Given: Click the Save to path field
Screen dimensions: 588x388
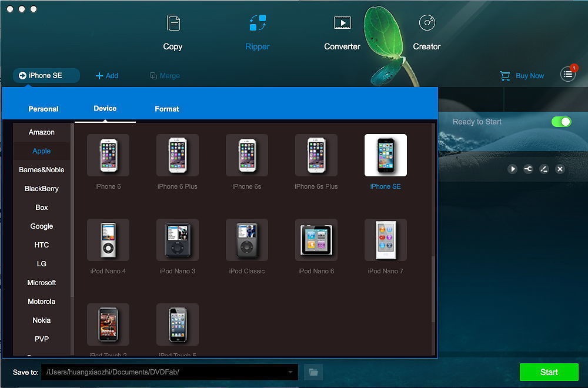Looking at the screenshot, I should (169, 372).
